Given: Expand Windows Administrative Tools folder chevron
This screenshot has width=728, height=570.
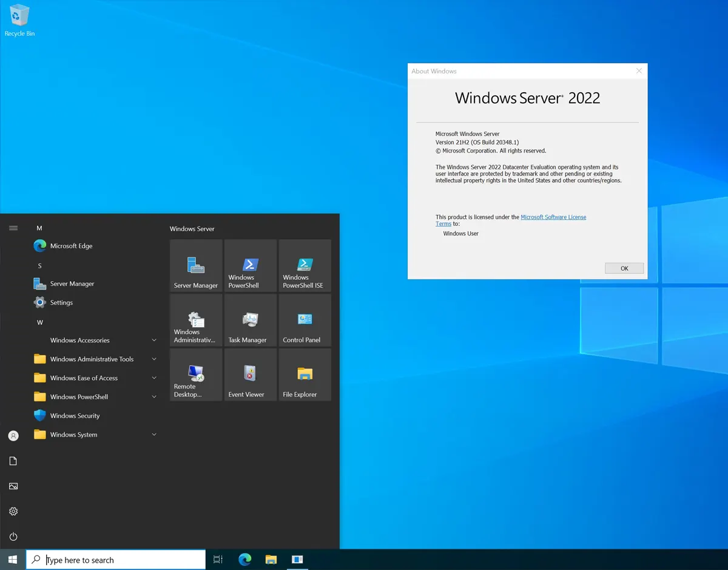Looking at the screenshot, I should pyautogui.click(x=154, y=359).
